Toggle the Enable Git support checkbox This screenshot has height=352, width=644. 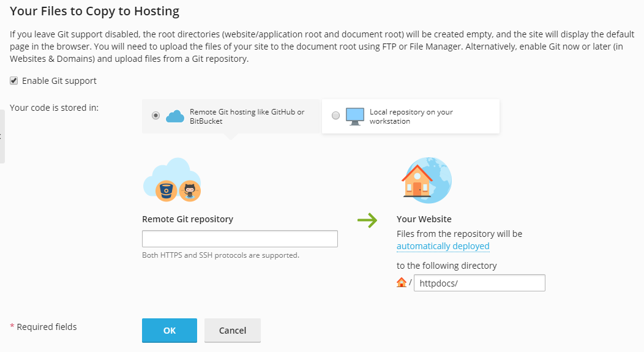point(13,81)
